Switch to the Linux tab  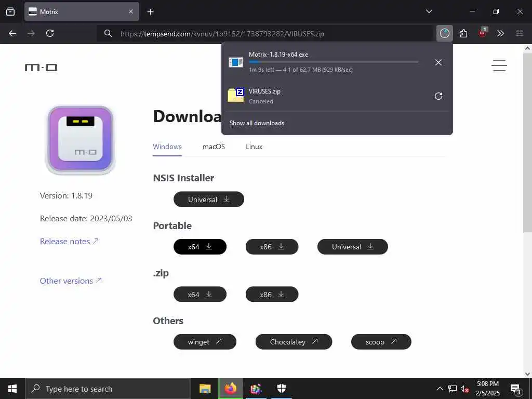[254, 147]
